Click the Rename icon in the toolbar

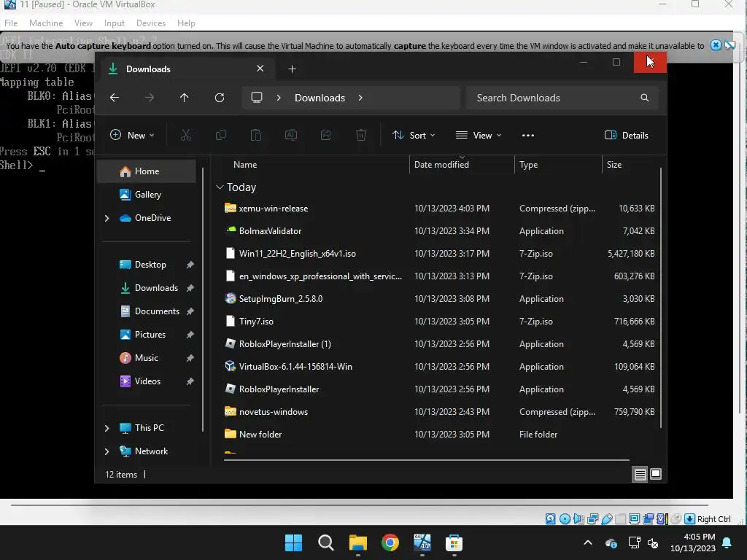[290, 135]
